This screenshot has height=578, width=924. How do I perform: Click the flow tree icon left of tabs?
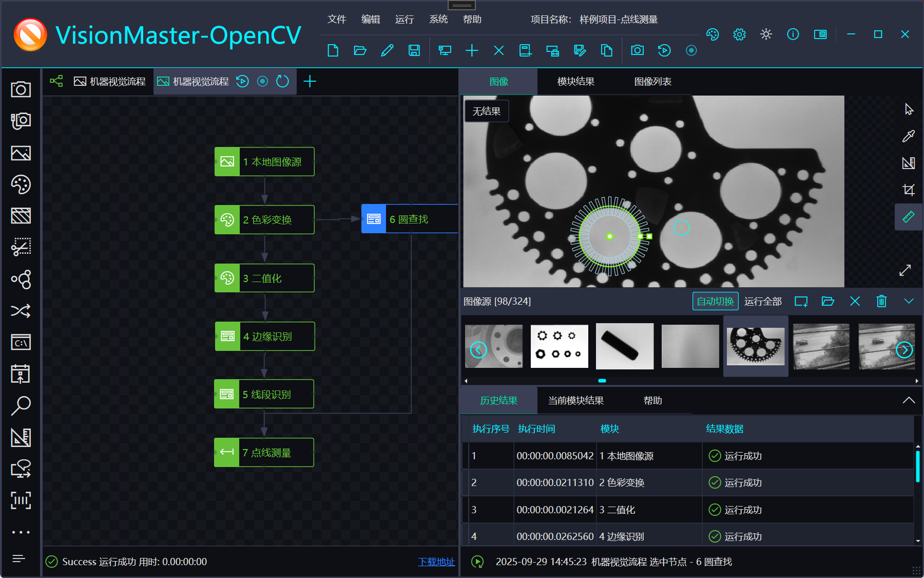point(56,81)
